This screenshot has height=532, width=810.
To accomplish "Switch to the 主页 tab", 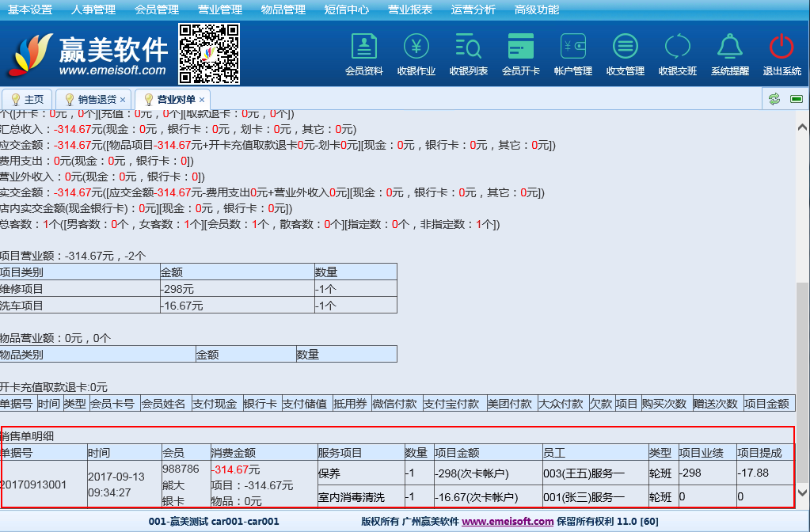I will point(27,100).
